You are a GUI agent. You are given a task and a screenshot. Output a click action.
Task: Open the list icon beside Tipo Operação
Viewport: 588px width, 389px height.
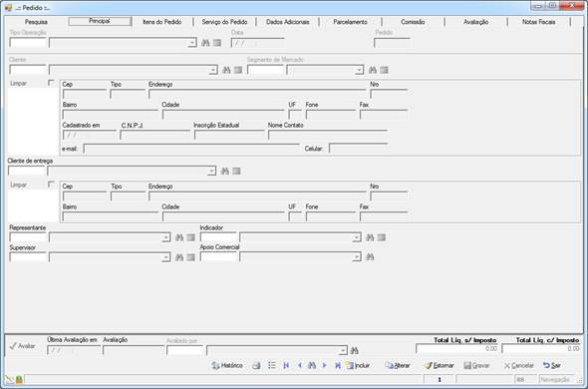pyautogui.click(x=217, y=43)
